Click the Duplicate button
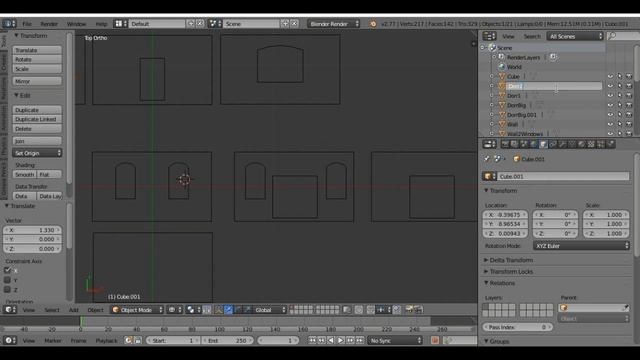Viewport: 640px width, 360px height. (x=37, y=110)
